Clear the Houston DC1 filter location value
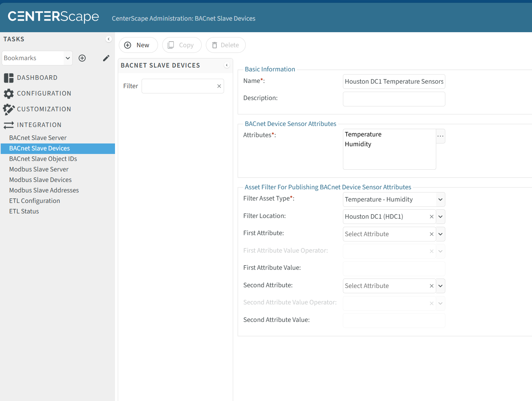The image size is (532, 401). [432, 217]
